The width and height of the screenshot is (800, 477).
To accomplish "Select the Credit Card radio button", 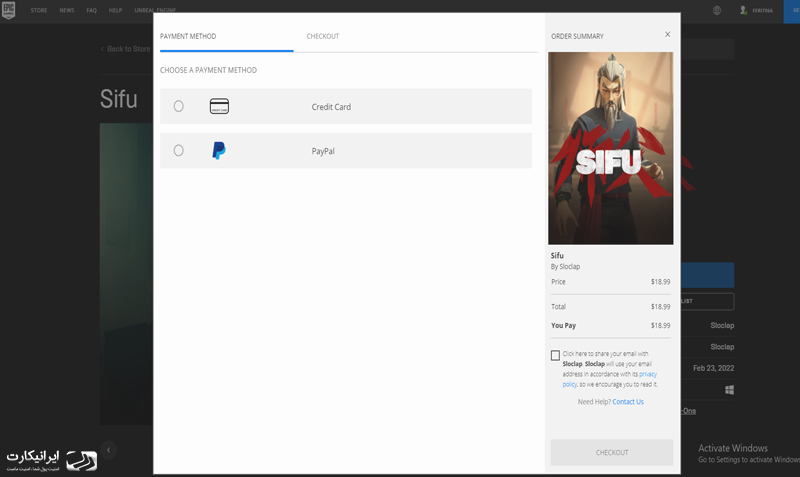I will click(179, 106).
